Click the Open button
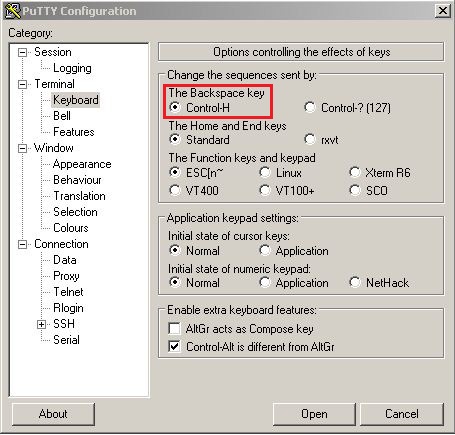 click(314, 414)
